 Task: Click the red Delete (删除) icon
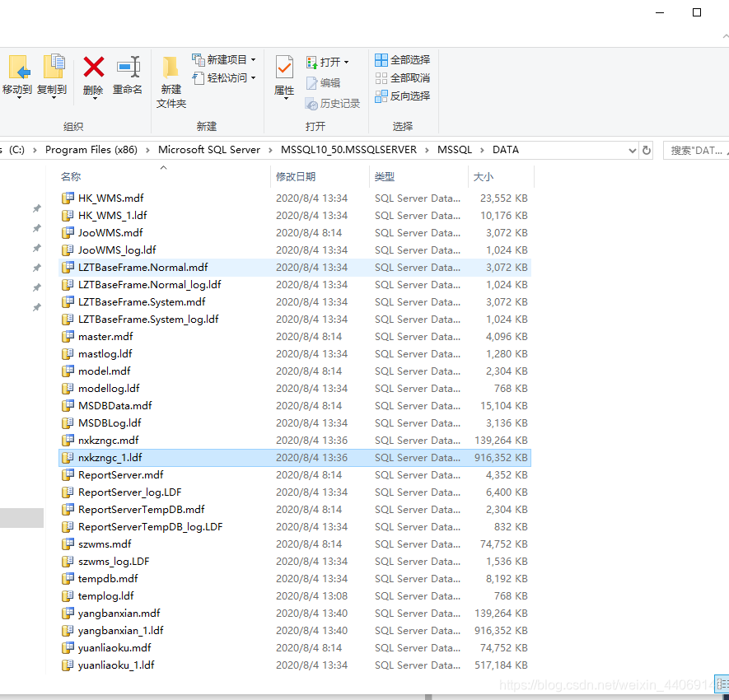coord(93,67)
